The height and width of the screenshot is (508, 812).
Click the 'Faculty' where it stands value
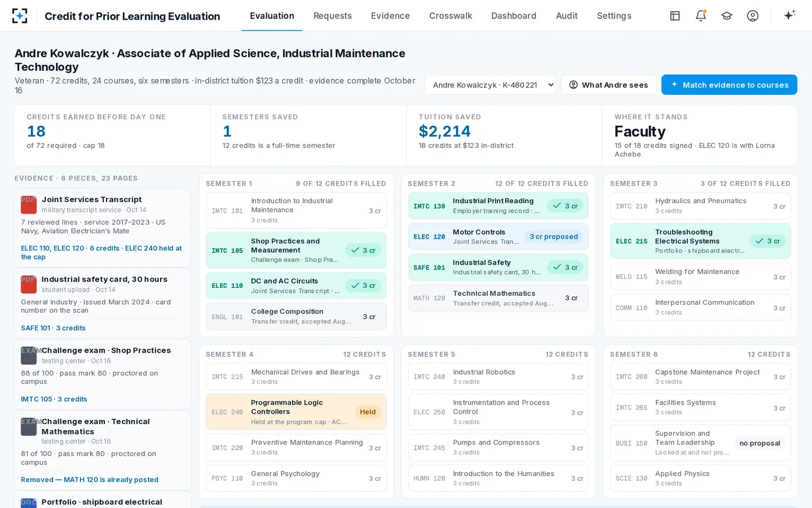(640, 132)
